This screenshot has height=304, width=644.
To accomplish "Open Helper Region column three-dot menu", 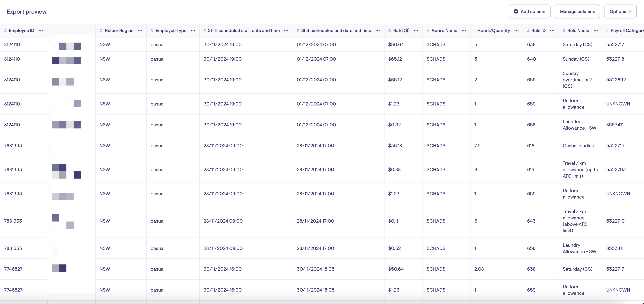I will pos(140,31).
